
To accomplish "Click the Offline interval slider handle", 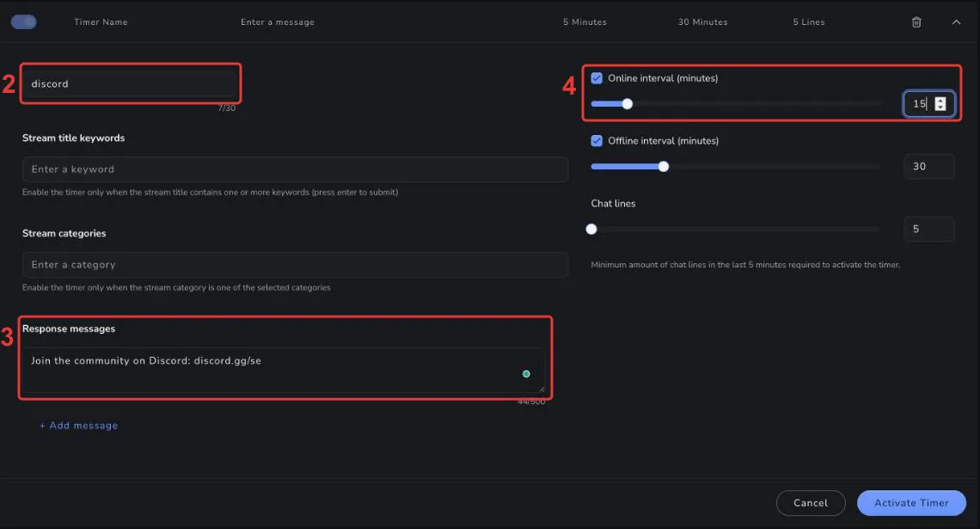I will (663, 166).
